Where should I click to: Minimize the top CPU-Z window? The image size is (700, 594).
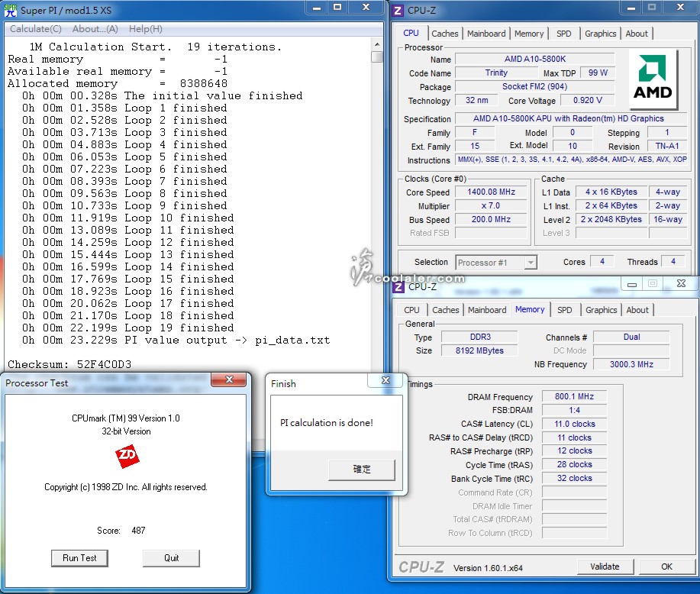(x=631, y=7)
